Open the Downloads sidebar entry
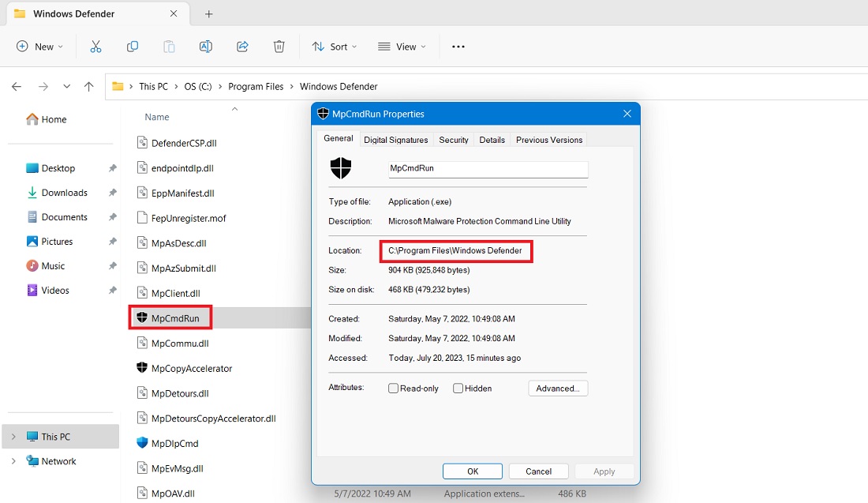The image size is (868, 503). point(64,192)
